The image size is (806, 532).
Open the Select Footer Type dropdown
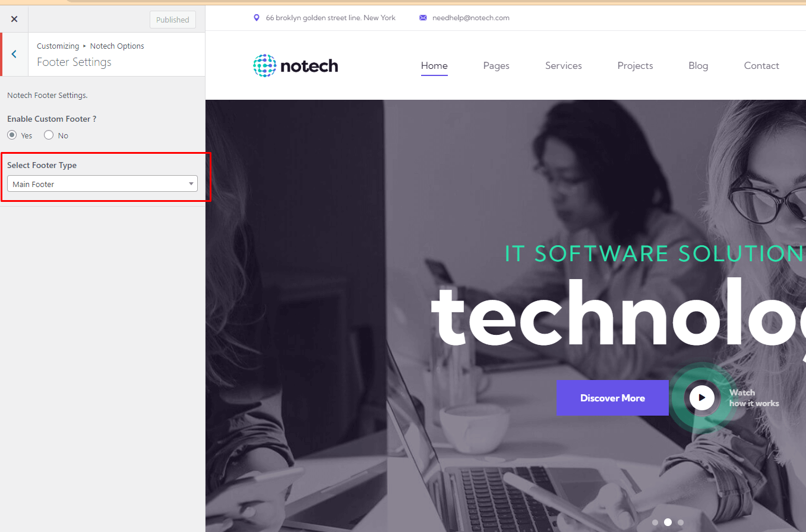(x=102, y=184)
